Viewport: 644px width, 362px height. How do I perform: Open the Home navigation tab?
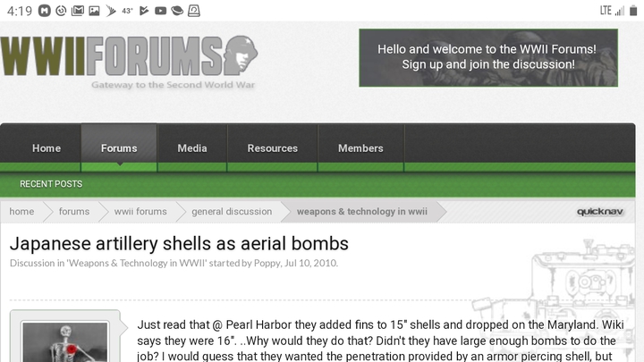click(47, 148)
